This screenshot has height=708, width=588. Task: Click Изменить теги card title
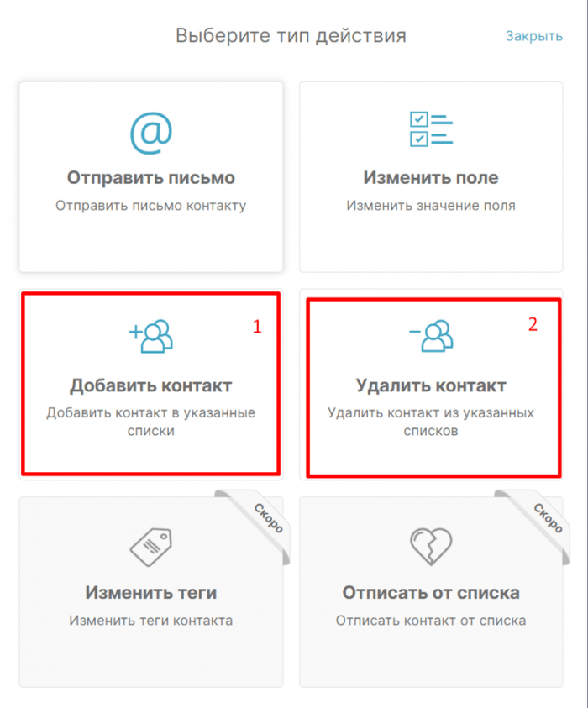pos(151,593)
